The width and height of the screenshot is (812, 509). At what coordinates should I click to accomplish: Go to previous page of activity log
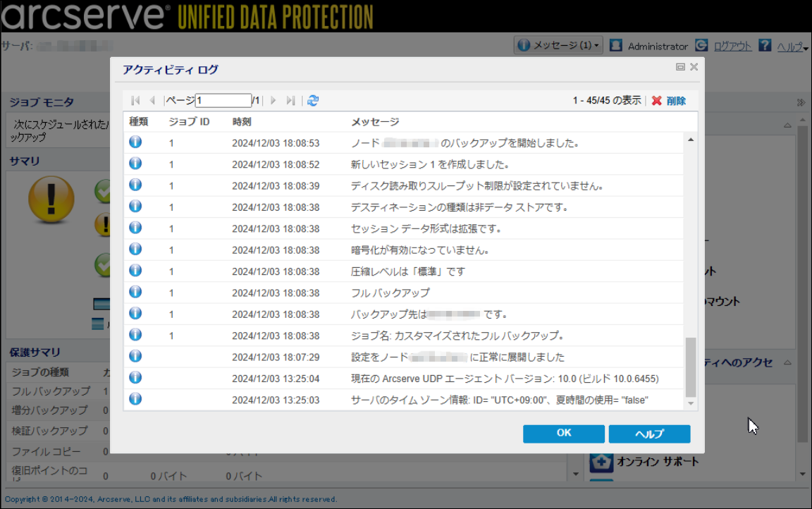(x=152, y=100)
